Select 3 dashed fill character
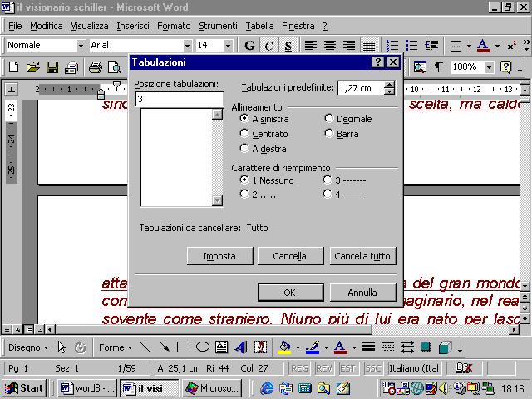Image resolution: width=532 pixels, height=399 pixels. pyautogui.click(x=345, y=180)
